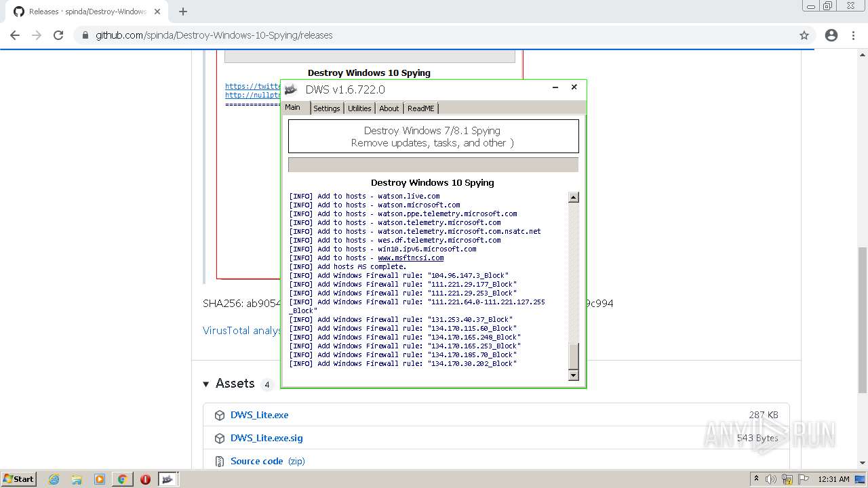The image size is (868, 488).
Task: Open the Utilities tab in DWS
Action: 359,108
